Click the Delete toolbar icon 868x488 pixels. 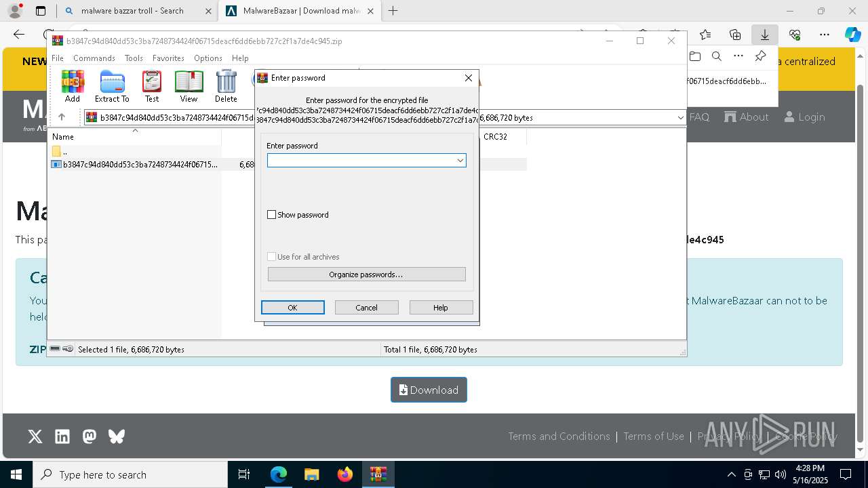pos(226,86)
